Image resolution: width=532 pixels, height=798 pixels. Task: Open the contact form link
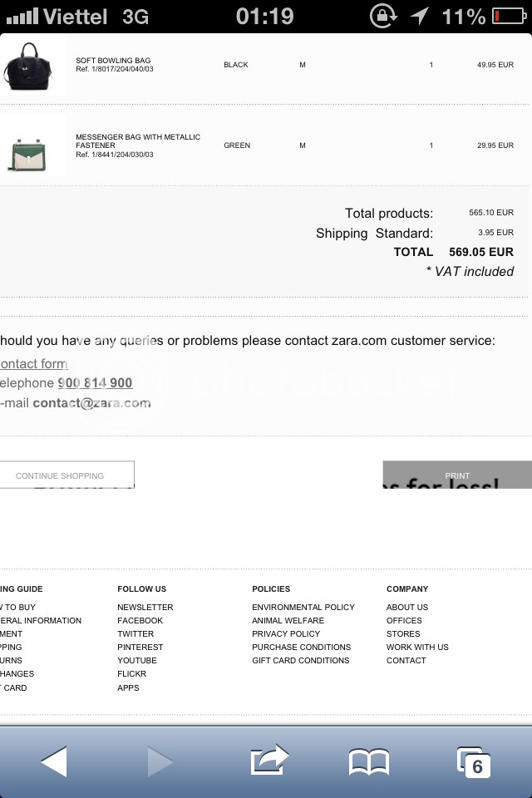click(33, 363)
